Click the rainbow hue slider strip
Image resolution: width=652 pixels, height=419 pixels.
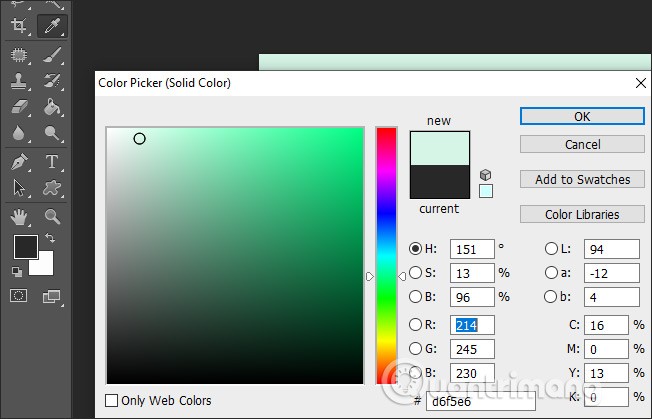coord(386,255)
